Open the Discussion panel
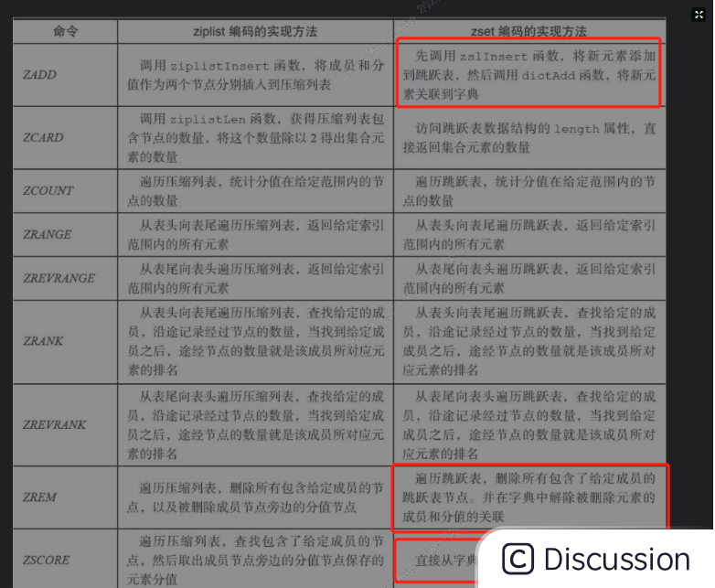Screen dimensions: 715x588 596,559
